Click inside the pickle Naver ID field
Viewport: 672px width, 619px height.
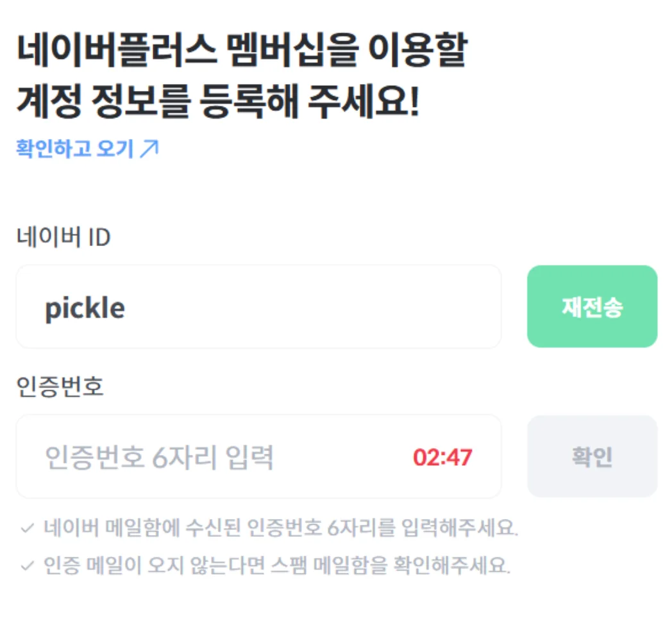click(x=256, y=306)
